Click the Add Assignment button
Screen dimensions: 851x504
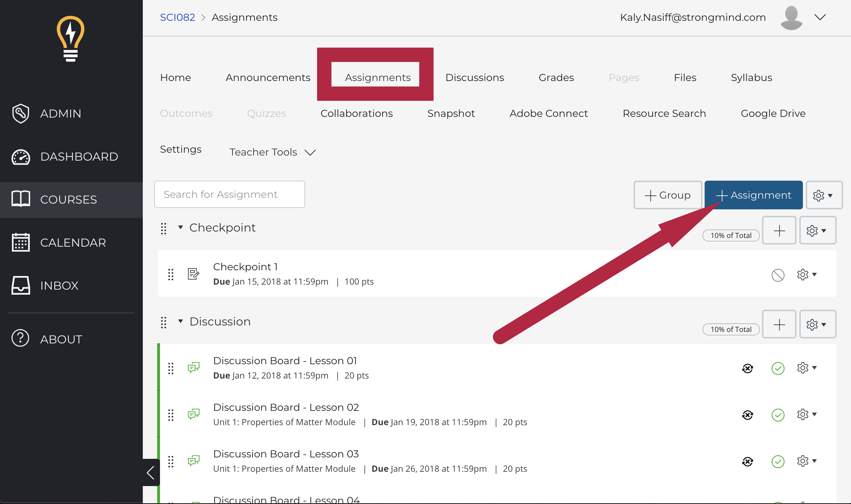754,194
